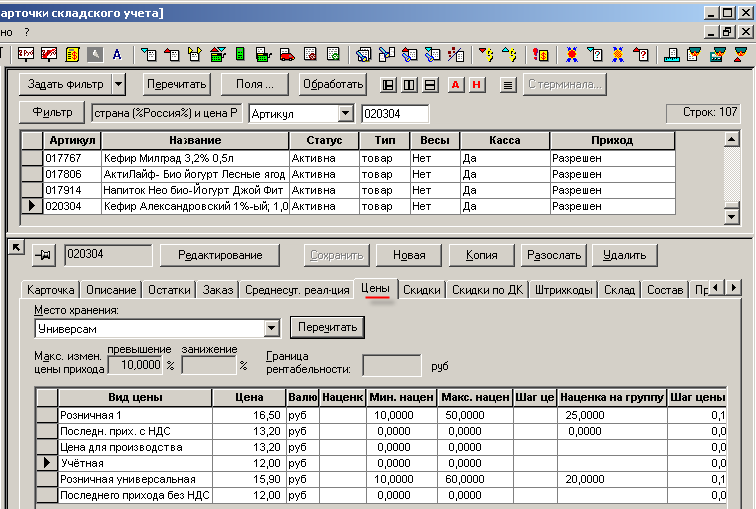Click the blue letter A toolbar icon

click(x=117, y=54)
